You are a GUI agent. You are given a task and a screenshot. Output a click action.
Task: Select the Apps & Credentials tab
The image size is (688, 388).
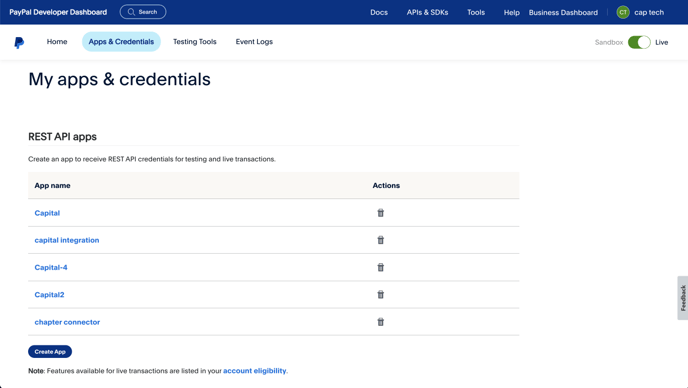point(121,42)
